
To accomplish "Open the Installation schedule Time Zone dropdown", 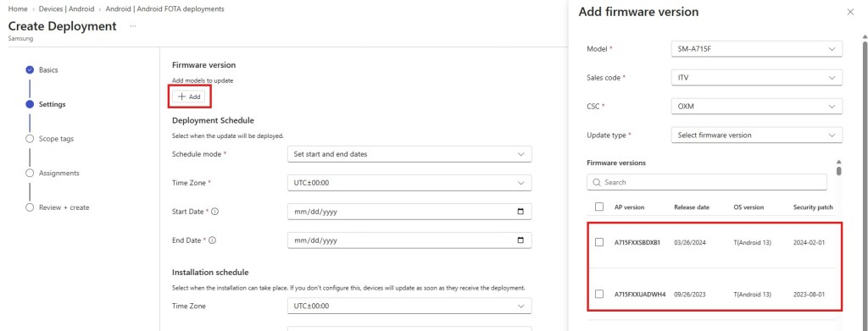I will pyautogui.click(x=409, y=306).
